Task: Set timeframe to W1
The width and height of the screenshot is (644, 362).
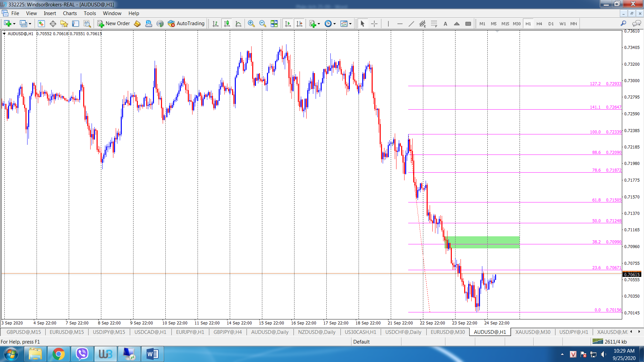Action: pyautogui.click(x=562, y=23)
